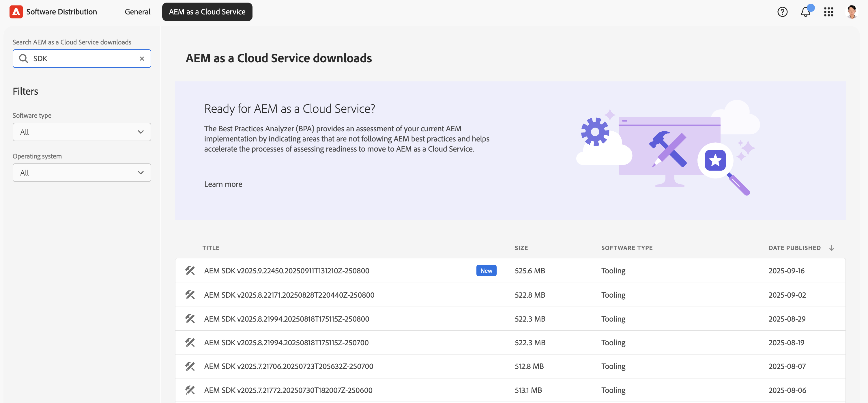Click the New badge on first SDK
868x403 pixels.
(486, 270)
